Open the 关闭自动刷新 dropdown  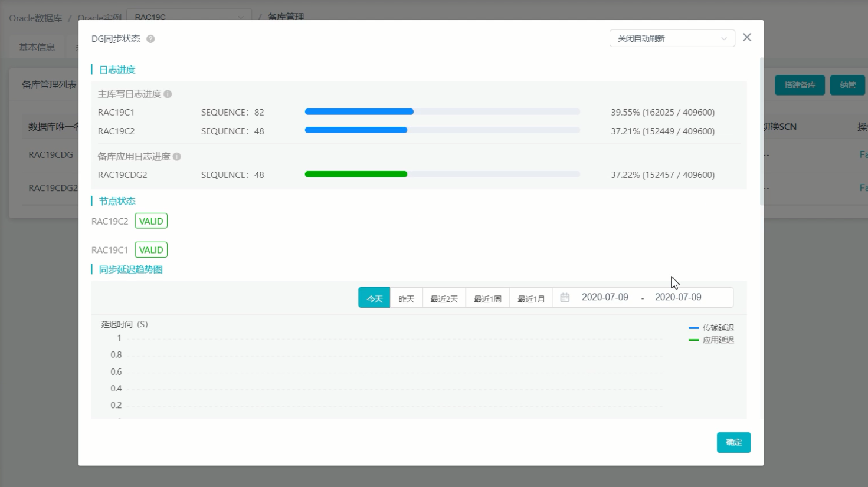pos(672,38)
